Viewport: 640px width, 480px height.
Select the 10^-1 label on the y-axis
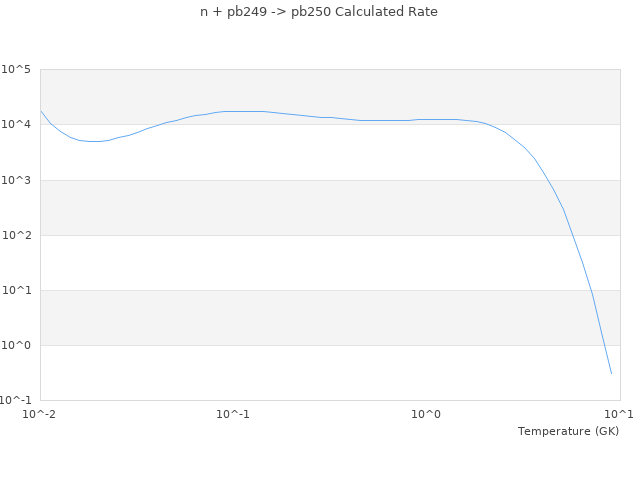(15, 400)
